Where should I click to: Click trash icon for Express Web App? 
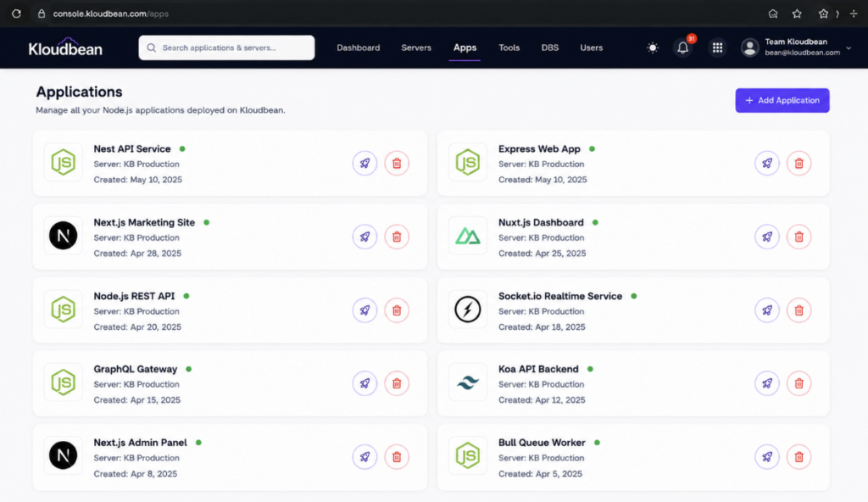(798, 163)
